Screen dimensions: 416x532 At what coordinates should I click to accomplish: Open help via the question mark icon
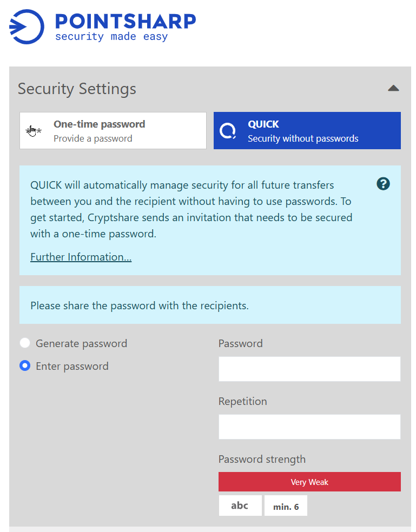(x=383, y=184)
